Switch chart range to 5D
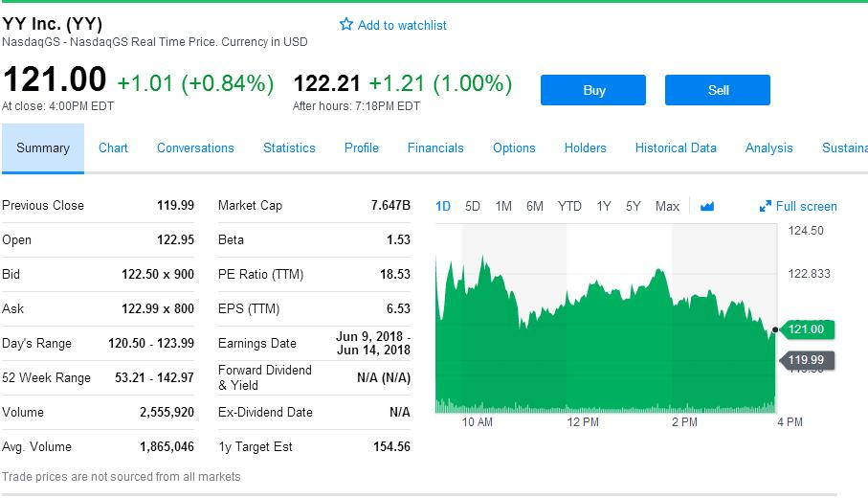The width and height of the screenshot is (868, 498). [x=473, y=206]
